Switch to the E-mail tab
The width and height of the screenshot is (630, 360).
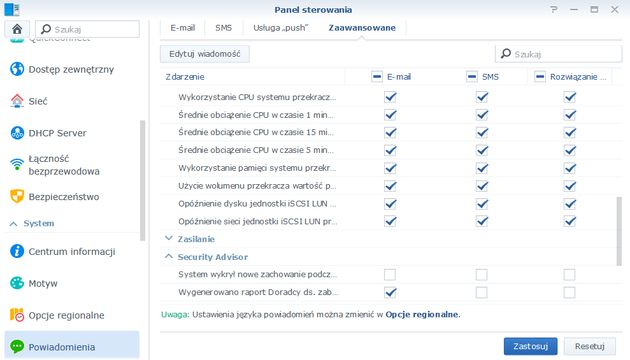(182, 28)
